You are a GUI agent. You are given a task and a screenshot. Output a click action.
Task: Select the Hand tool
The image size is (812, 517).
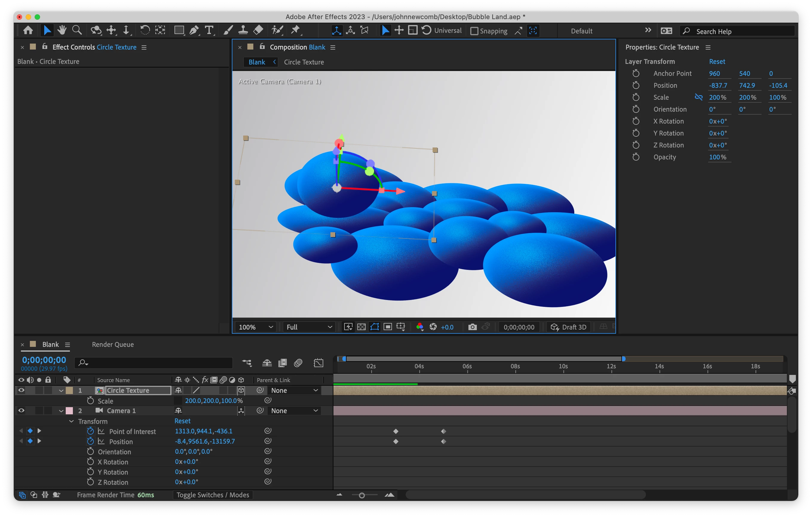62,30
